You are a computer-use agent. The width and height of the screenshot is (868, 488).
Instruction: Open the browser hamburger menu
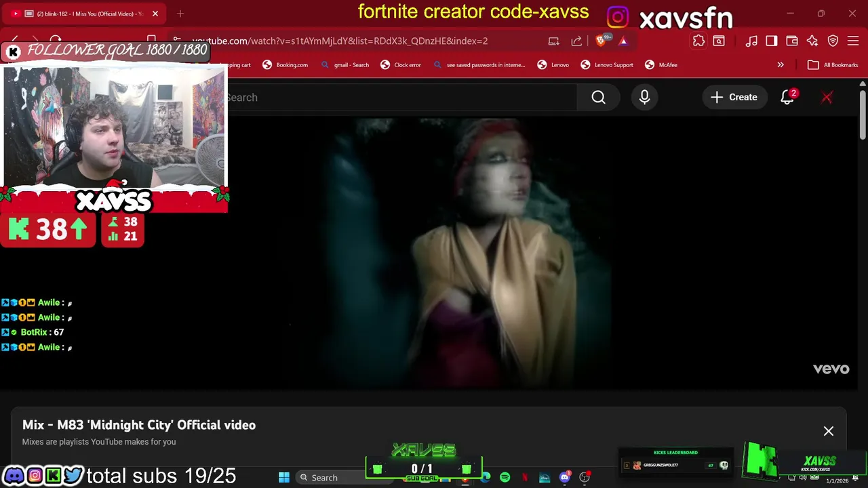click(853, 41)
